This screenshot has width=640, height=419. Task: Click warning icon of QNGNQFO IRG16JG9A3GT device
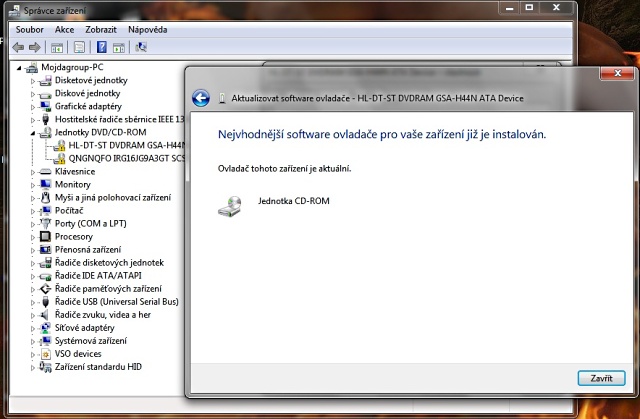59,159
